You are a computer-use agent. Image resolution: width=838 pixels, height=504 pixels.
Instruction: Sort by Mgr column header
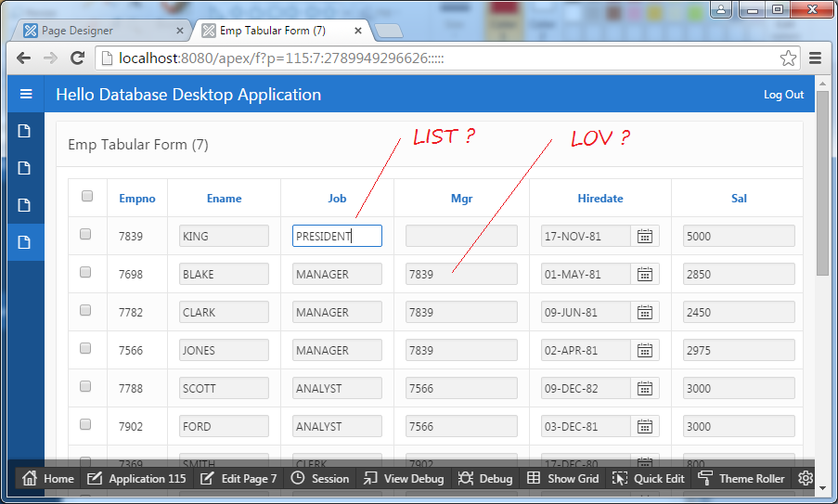coord(462,199)
